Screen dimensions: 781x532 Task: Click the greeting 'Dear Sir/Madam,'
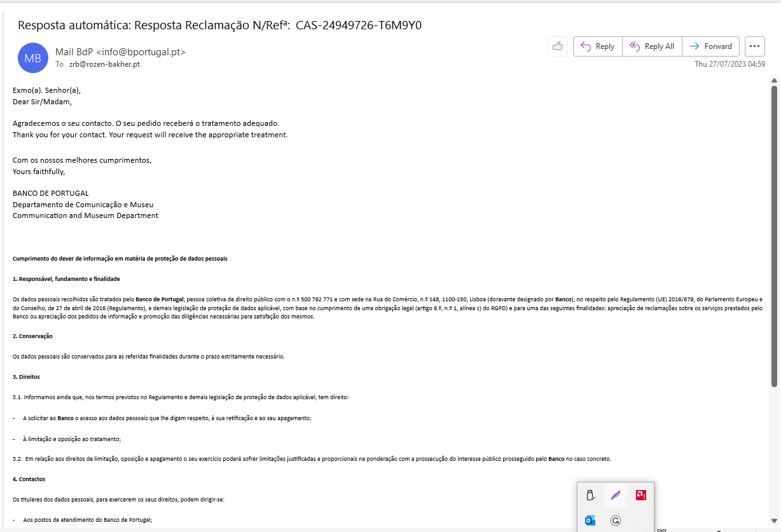click(x=43, y=102)
